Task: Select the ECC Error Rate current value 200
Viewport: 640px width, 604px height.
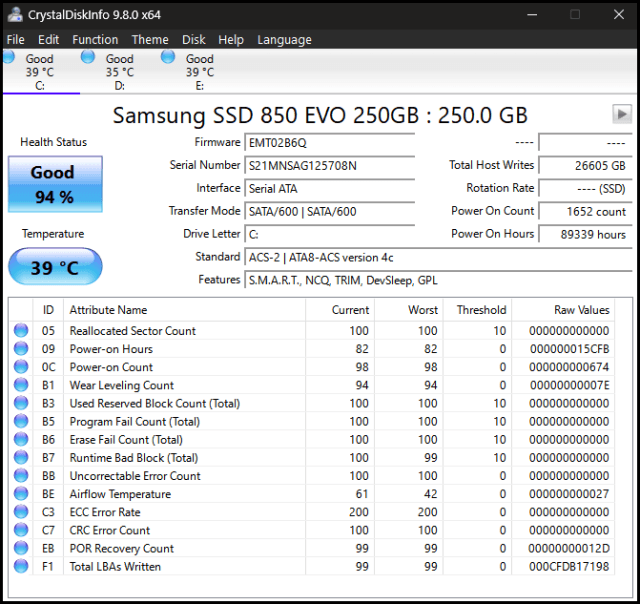Action: click(x=358, y=512)
